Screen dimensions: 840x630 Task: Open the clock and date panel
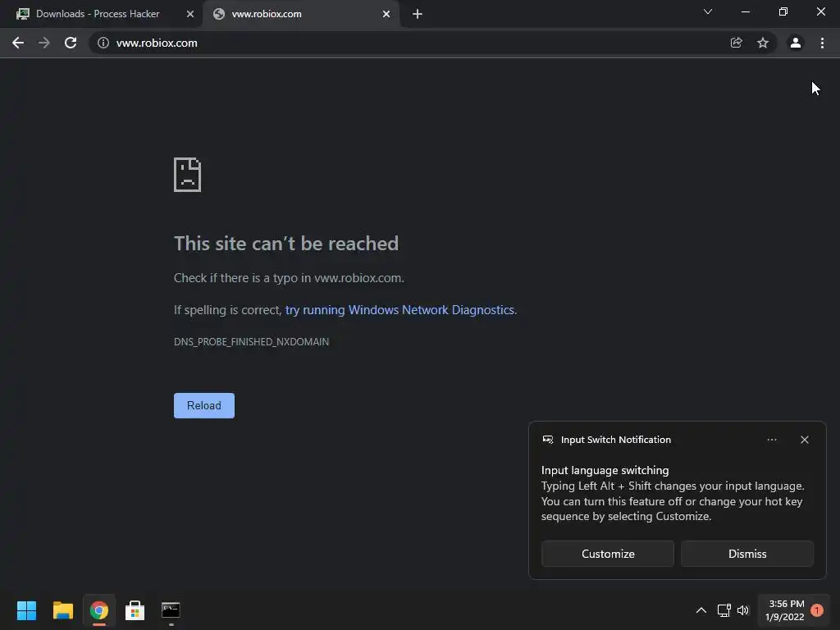point(785,610)
